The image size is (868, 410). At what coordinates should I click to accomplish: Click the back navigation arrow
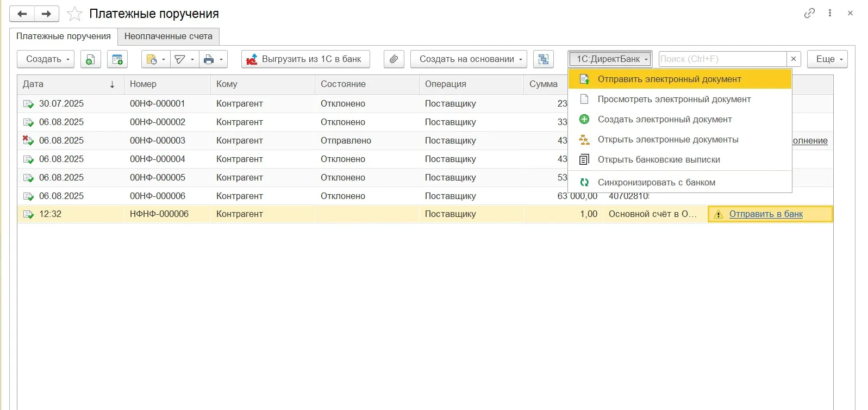pos(22,14)
